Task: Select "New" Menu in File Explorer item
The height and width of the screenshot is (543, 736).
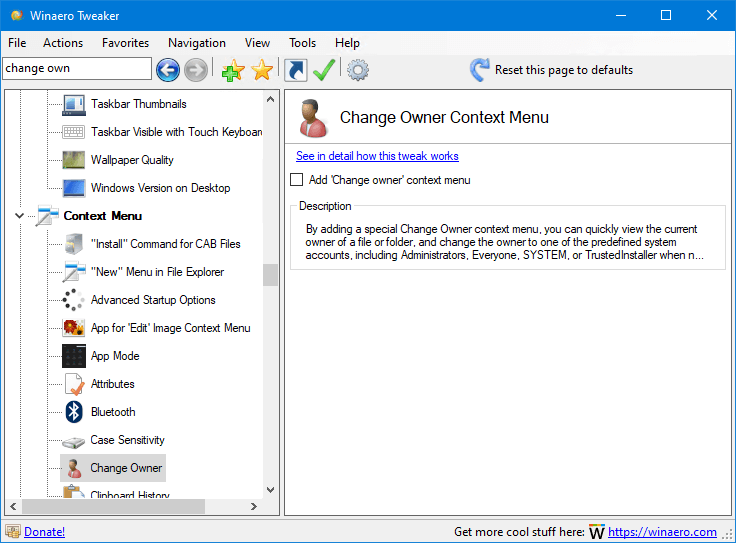Action: tap(157, 272)
